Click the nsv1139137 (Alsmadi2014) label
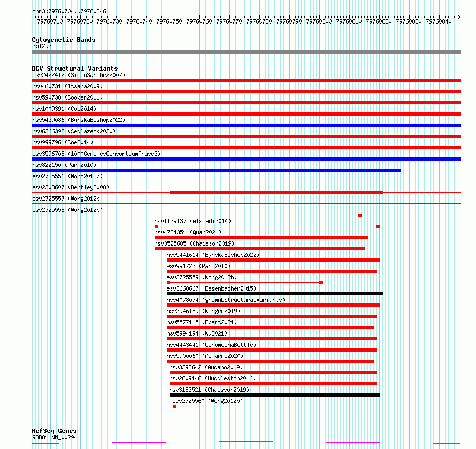 (193, 221)
